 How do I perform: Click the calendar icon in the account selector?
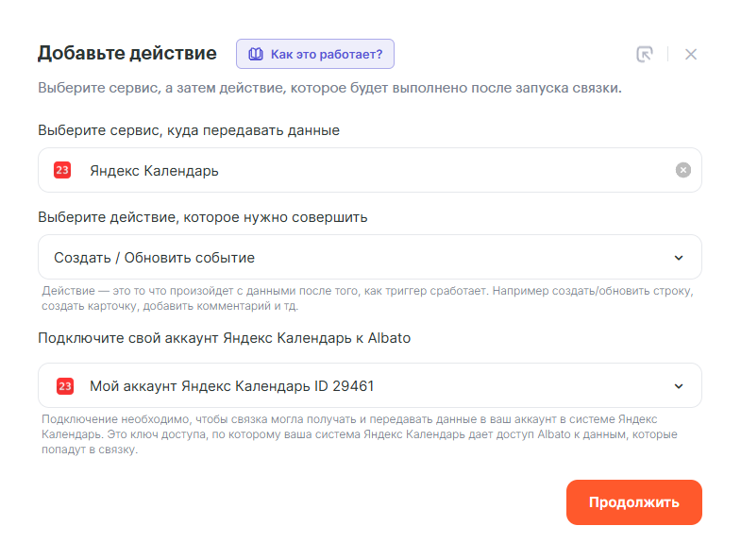65,385
